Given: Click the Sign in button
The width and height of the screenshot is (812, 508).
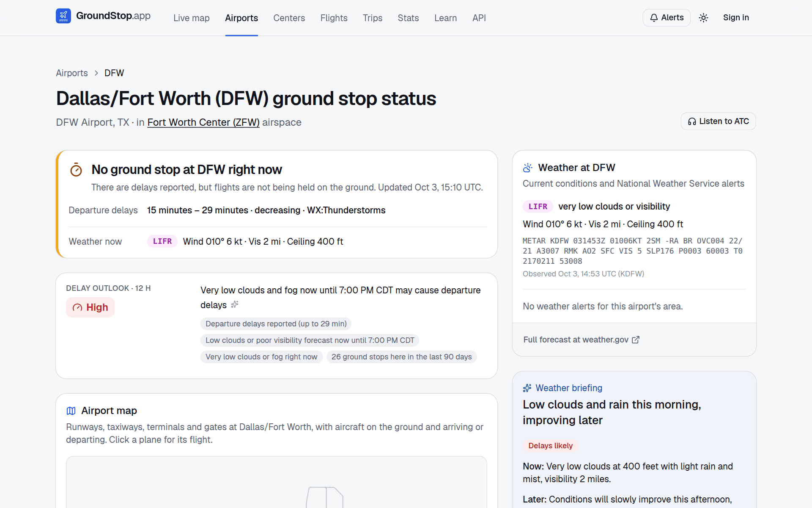Looking at the screenshot, I should coord(736,18).
